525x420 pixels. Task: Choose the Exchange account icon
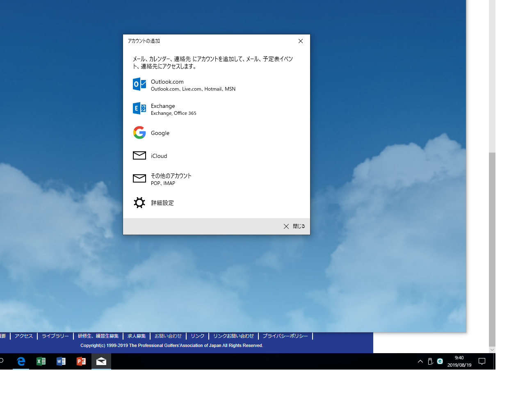coord(139,108)
